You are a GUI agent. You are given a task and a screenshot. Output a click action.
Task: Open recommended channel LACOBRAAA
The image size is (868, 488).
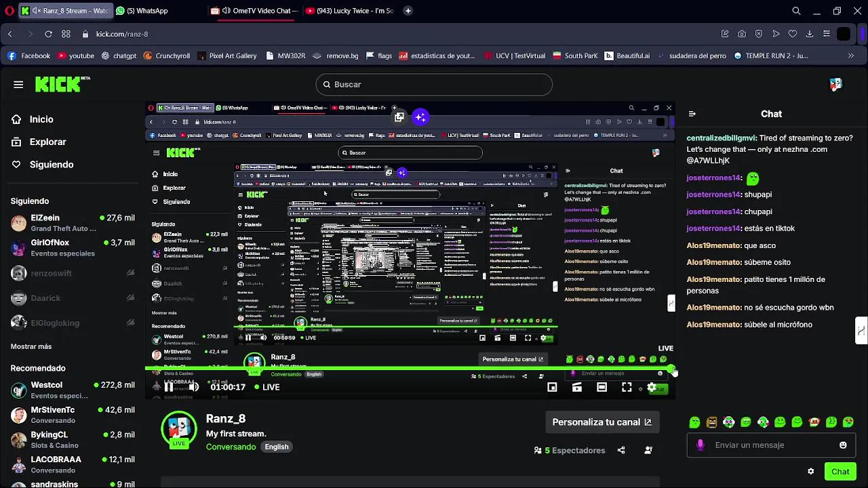point(73,464)
